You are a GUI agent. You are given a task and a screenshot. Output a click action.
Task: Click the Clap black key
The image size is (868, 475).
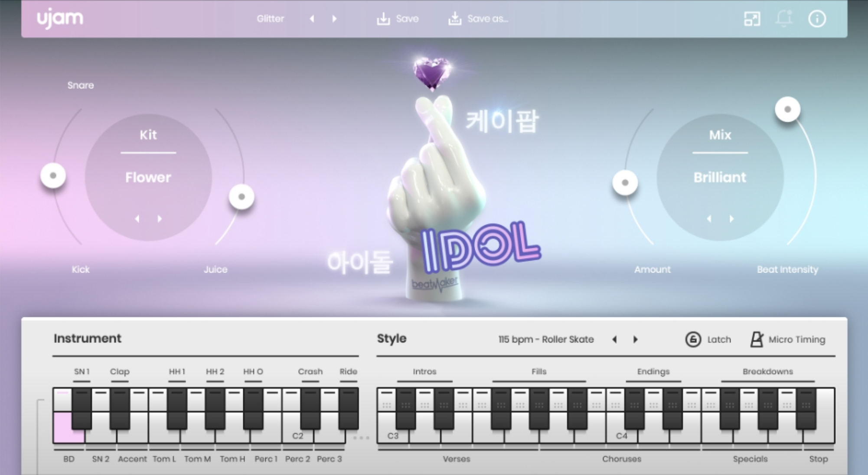click(x=120, y=408)
